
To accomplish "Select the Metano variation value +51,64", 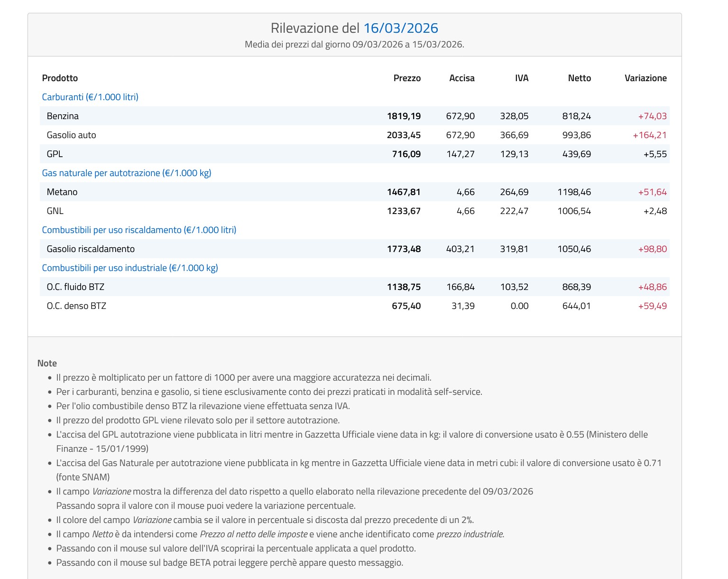I will 652,192.
